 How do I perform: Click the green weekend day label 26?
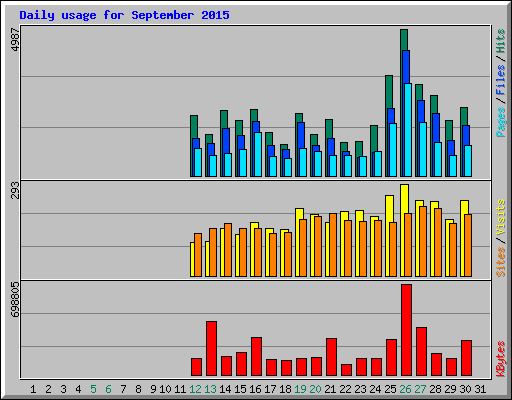[406, 389]
